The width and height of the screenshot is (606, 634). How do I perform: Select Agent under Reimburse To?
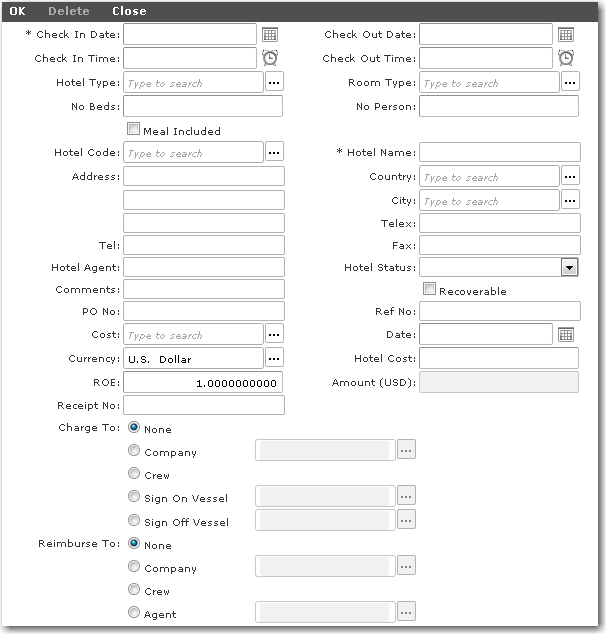point(134,613)
